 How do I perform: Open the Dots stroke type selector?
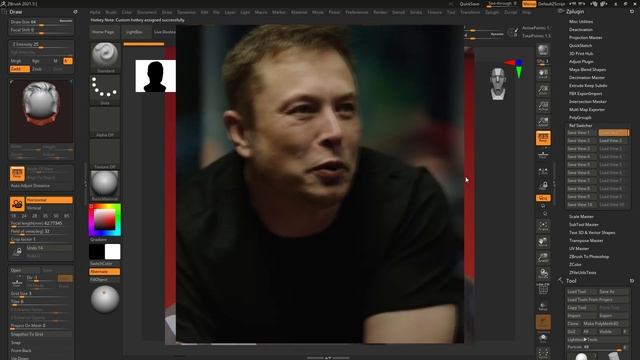105,89
